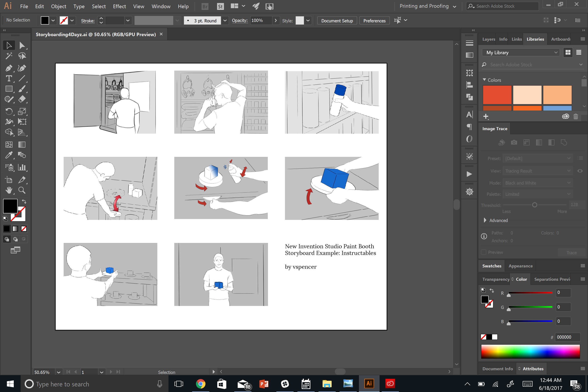
Task: Select the Eraser tool
Action: [22, 99]
